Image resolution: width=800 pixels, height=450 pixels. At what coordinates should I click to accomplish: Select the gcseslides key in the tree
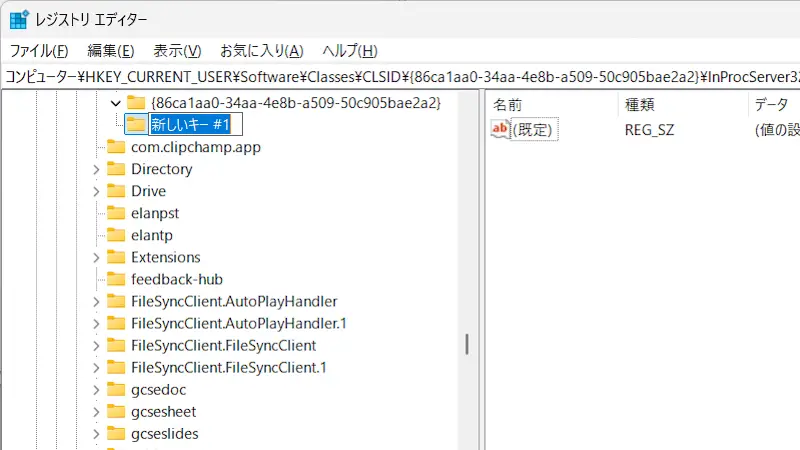coord(165,433)
